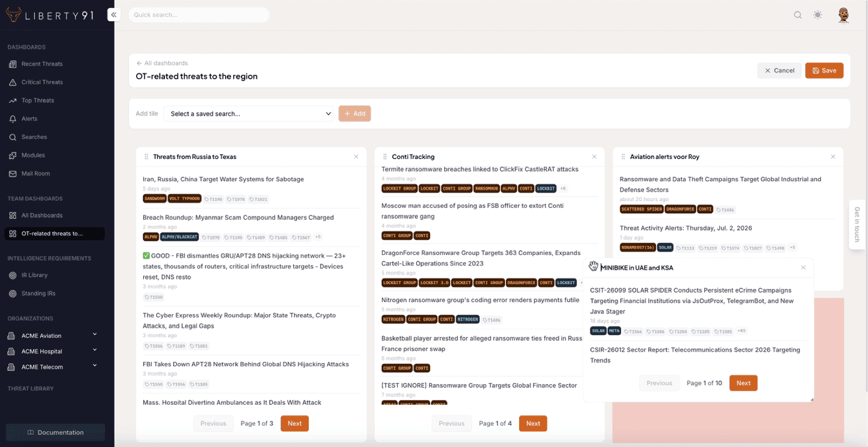Save the dashboard
This screenshot has height=447, width=868.
824,71
